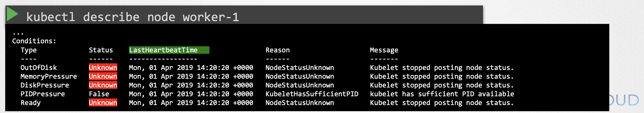The width and height of the screenshot is (644, 113).
Task: Click the kubelet has sufficient PID available message
Action: (x=442, y=94)
